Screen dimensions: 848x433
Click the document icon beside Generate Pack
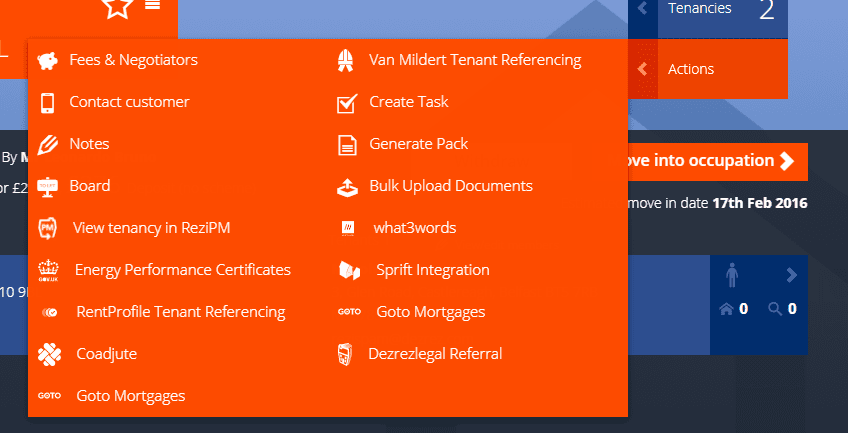coord(347,145)
